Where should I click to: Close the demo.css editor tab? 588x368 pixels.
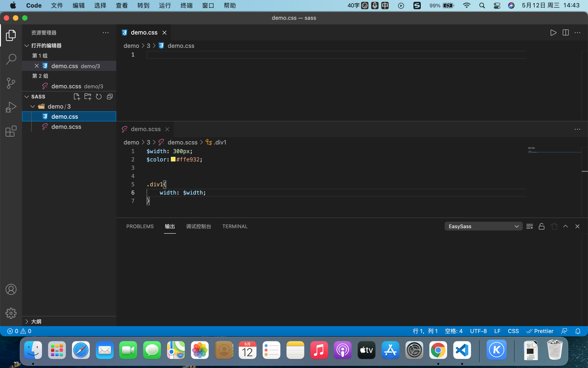164,33
